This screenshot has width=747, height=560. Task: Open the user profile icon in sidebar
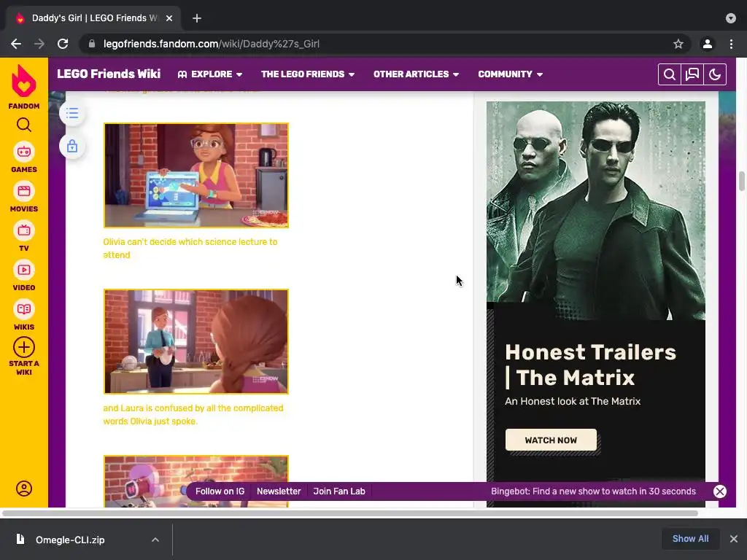point(24,489)
